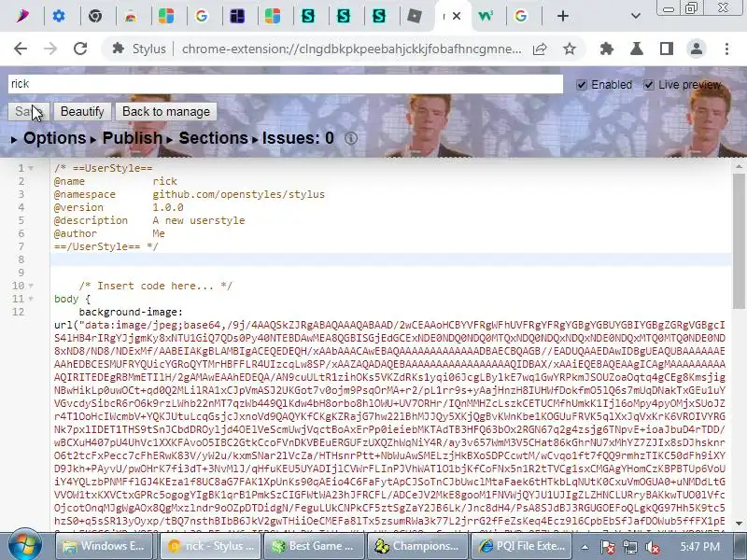Click the network status tray icon
The width and height of the screenshot is (747, 560).
[630, 548]
